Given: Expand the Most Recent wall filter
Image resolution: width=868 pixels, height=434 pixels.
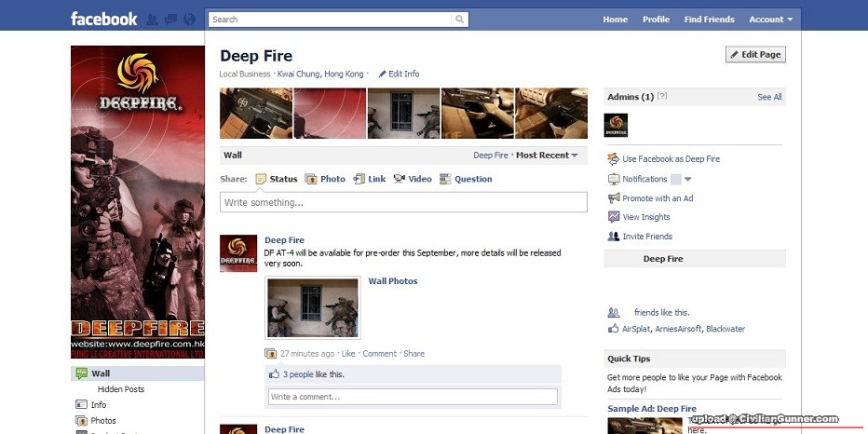Looking at the screenshot, I should click(548, 156).
